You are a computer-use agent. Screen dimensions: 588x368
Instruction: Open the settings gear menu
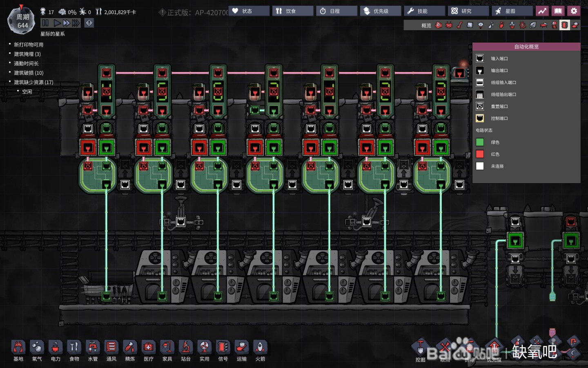click(x=574, y=11)
